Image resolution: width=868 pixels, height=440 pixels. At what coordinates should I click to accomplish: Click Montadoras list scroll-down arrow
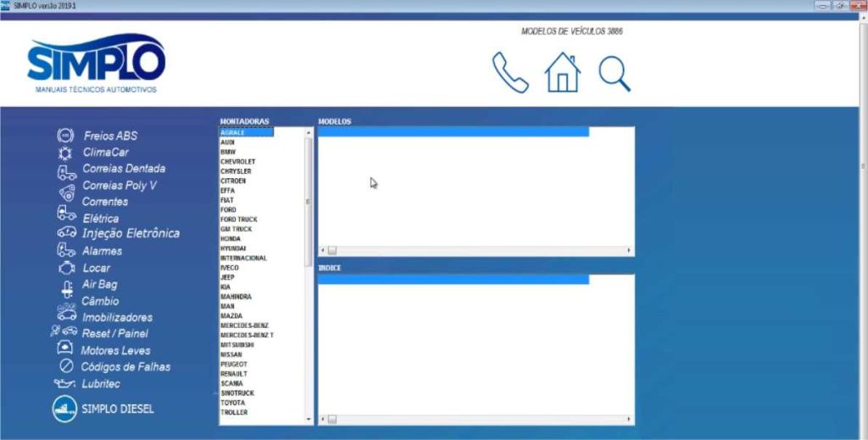[309, 420]
